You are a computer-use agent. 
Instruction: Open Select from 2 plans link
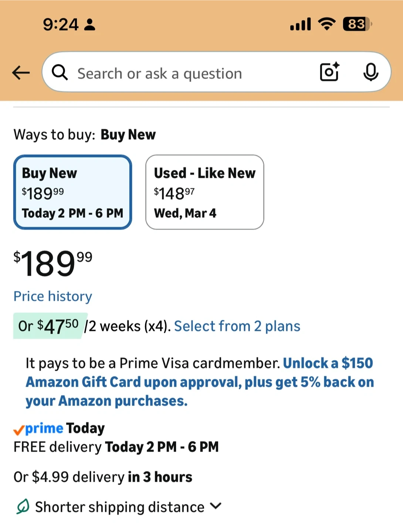pyautogui.click(x=237, y=326)
